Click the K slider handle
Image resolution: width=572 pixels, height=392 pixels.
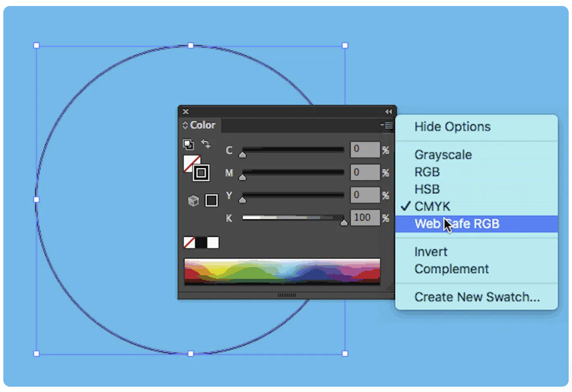pos(344,222)
